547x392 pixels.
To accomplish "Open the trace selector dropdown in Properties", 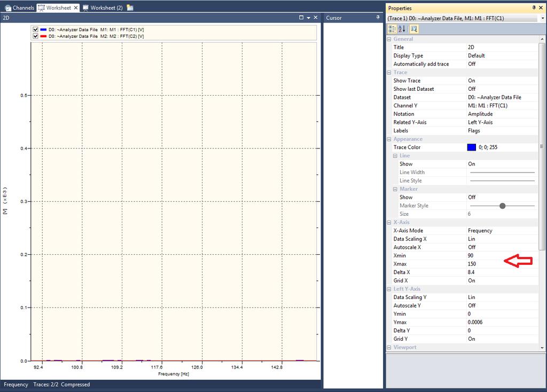I will coord(543,18).
